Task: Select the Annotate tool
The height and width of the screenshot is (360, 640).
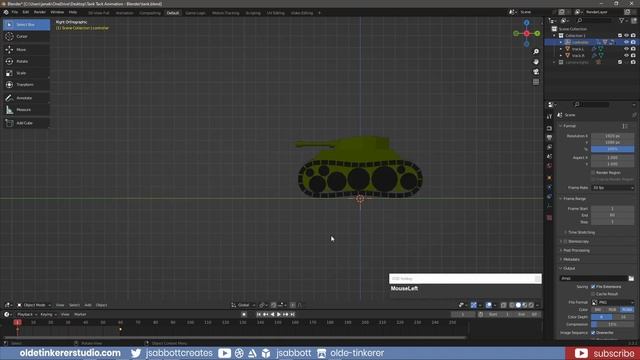Action: (x=26, y=98)
